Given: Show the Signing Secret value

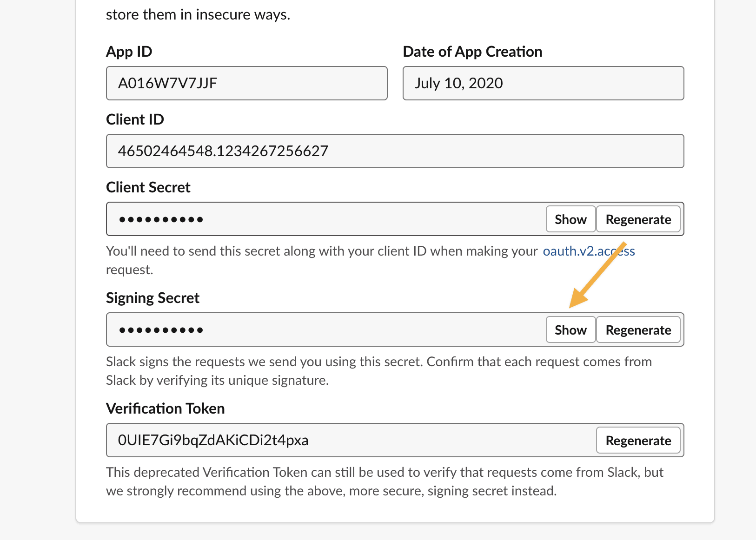Looking at the screenshot, I should coord(570,329).
